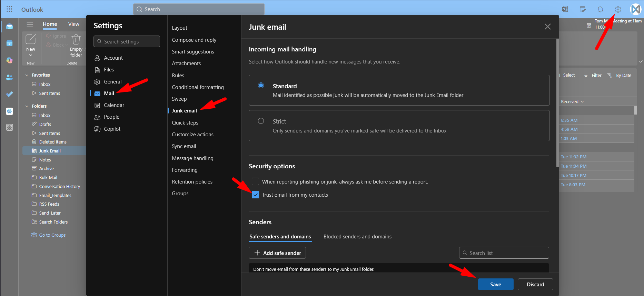Uncheck Trust email from my contacts
The image size is (644, 296).
(x=255, y=195)
